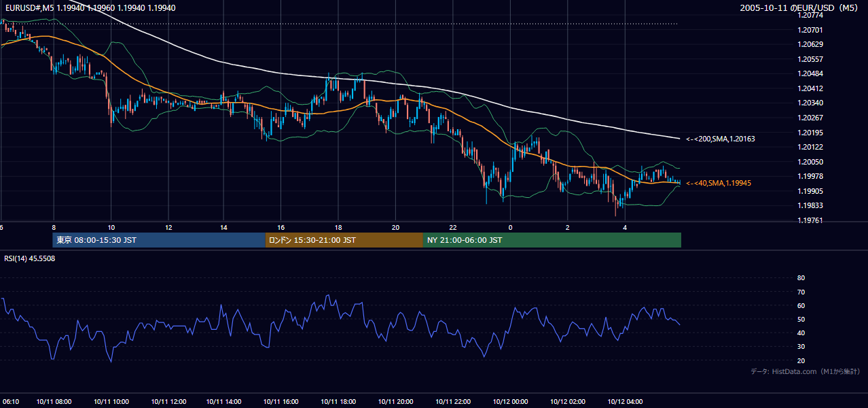Click price axis label 1.19761
The height and width of the screenshot is (408, 868).
pos(810,220)
